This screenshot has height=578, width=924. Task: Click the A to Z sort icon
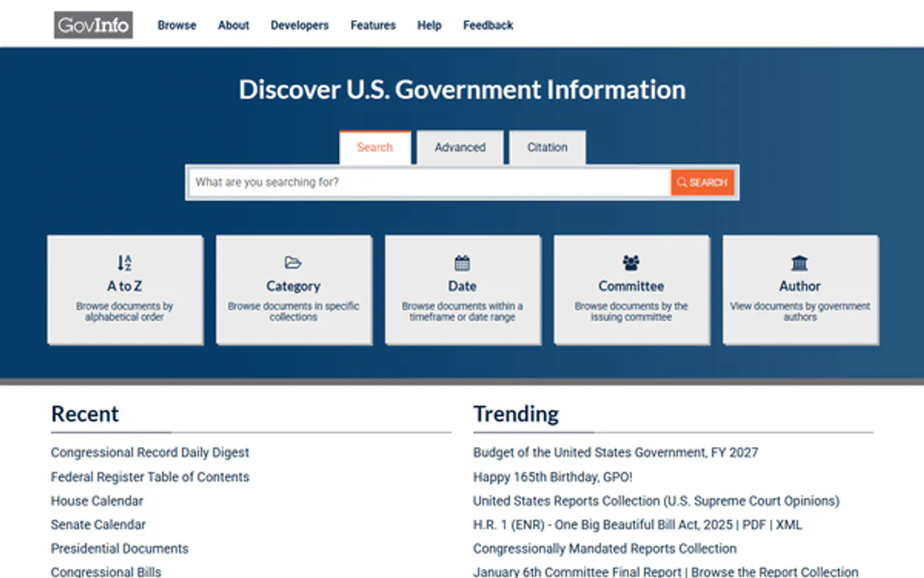pyautogui.click(x=125, y=263)
